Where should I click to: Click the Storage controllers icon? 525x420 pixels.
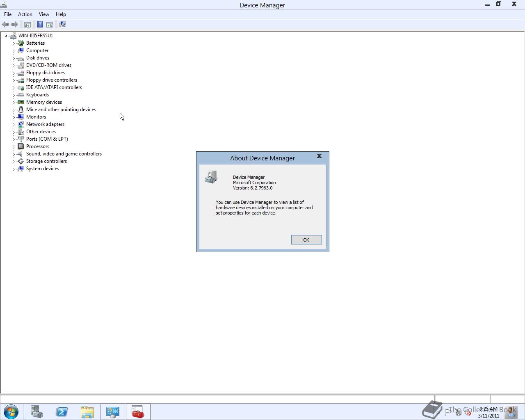(x=21, y=161)
